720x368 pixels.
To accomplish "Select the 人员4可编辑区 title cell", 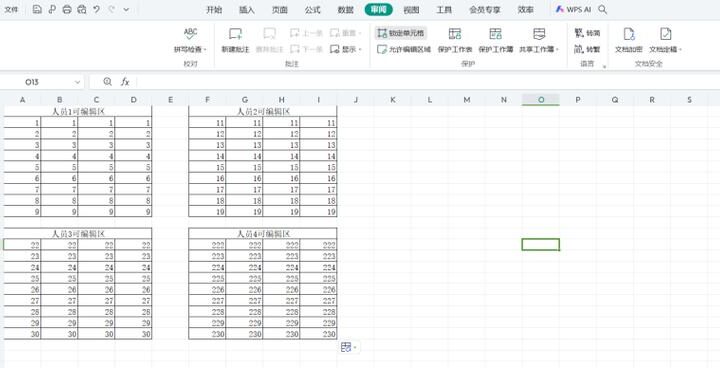I will [x=263, y=234].
